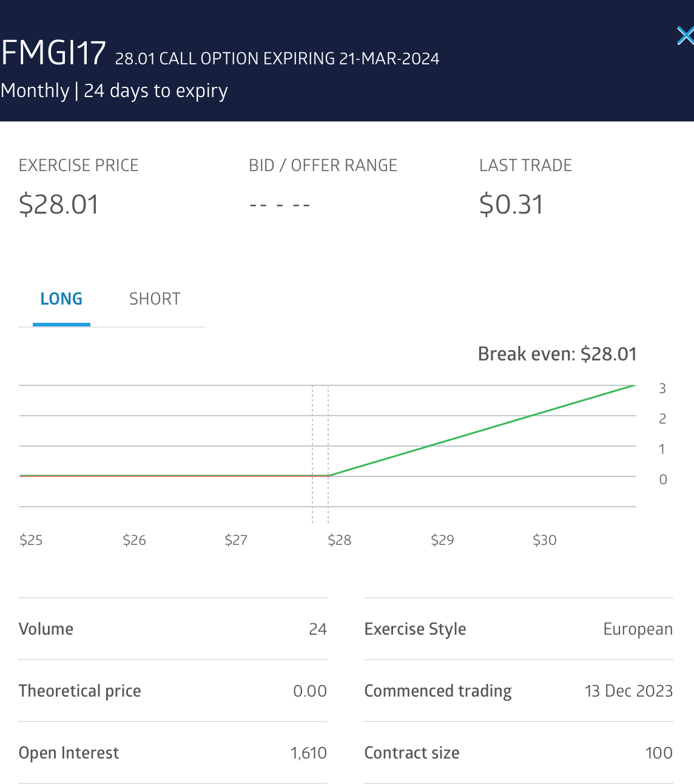Click the Theoretical price row
Viewport: 694px width, 784px height.
pyautogui.click(x=173, y=691)
